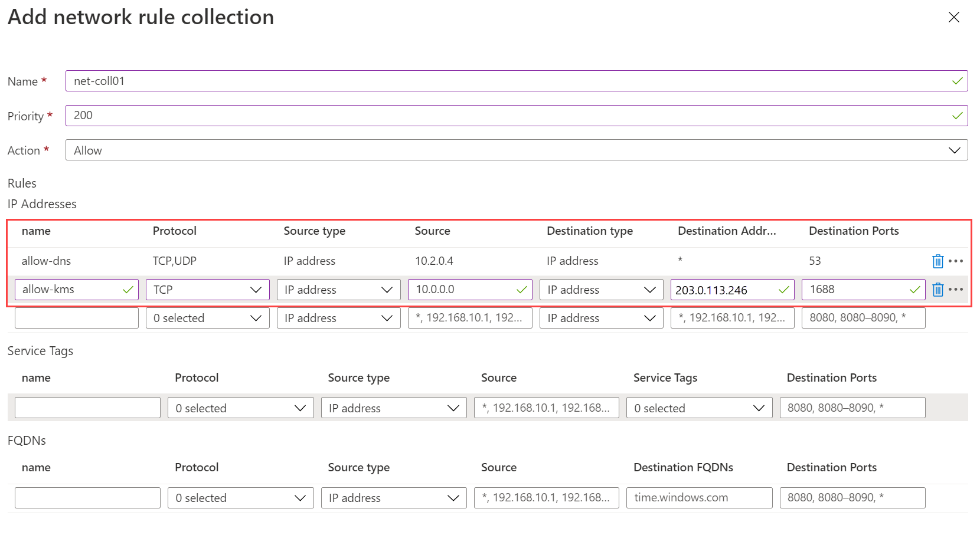
Task: Open the FQDNs Source type dropdown
Action: 394,498
